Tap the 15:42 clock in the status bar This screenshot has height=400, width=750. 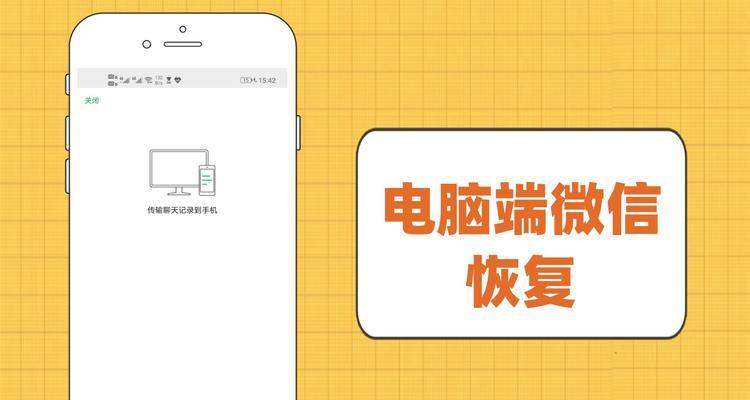tap(267, 80)
